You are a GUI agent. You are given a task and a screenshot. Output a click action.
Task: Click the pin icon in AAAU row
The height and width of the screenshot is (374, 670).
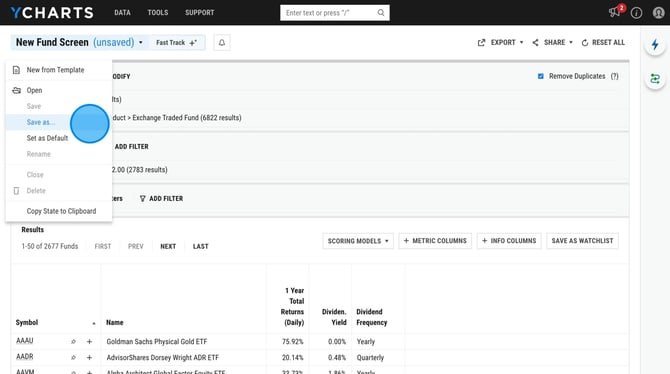73,342
